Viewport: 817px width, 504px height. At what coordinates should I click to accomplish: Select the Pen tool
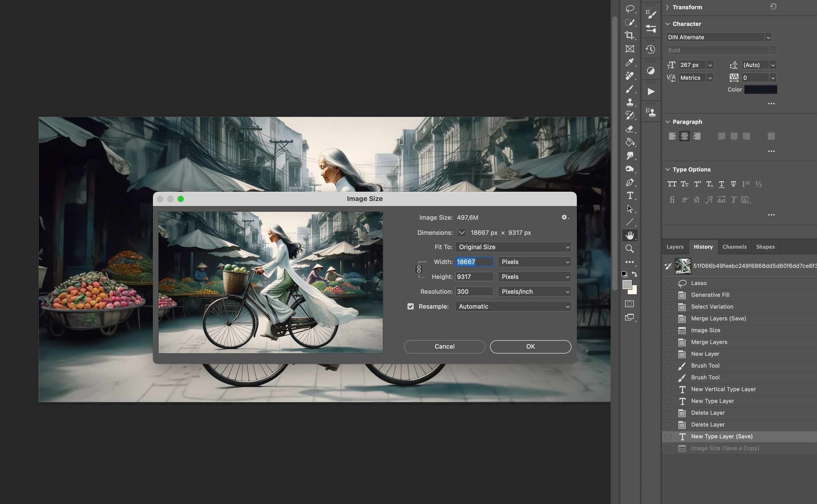pos(629,182)
